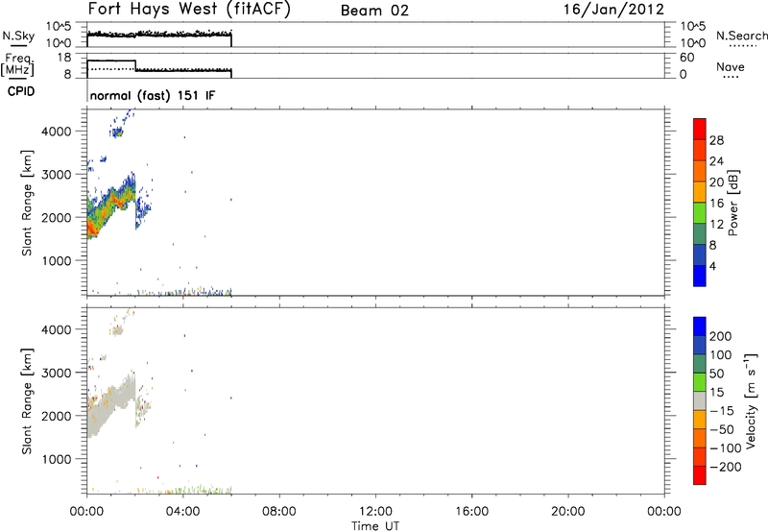Click the 'Fort Hays West (fitACF)' title
The width and height of the screenshot is (768, 532).
click(x=189, y=10)
